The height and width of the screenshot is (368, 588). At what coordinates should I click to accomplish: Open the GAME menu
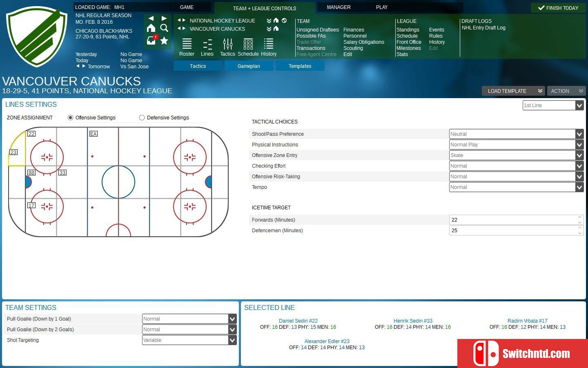[187, 7]
